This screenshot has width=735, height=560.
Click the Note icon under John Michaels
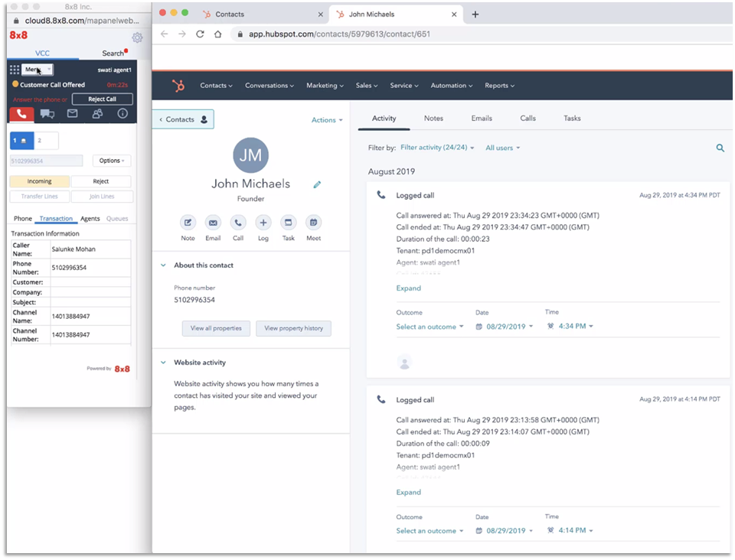click(x=188, y=223)
